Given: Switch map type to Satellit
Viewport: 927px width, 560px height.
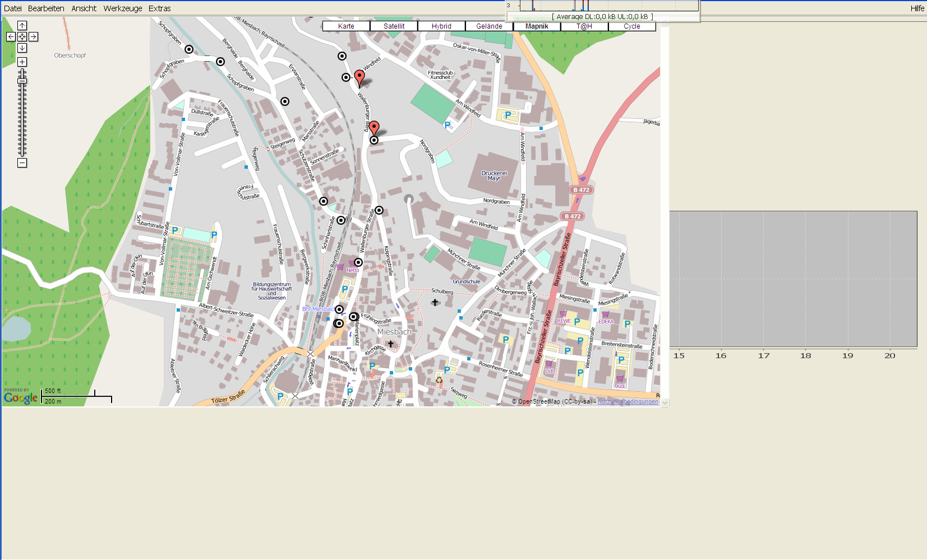Looking at the screenshot, I should point(394,26).
